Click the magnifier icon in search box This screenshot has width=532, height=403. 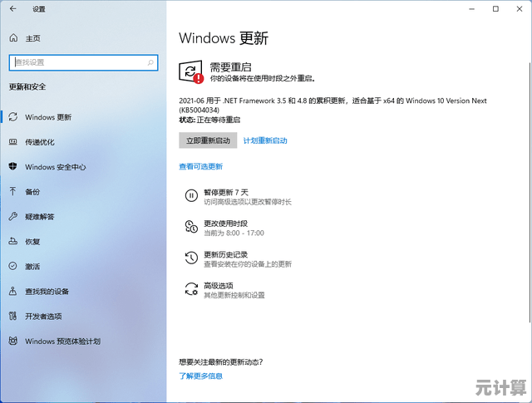(150, 62)
